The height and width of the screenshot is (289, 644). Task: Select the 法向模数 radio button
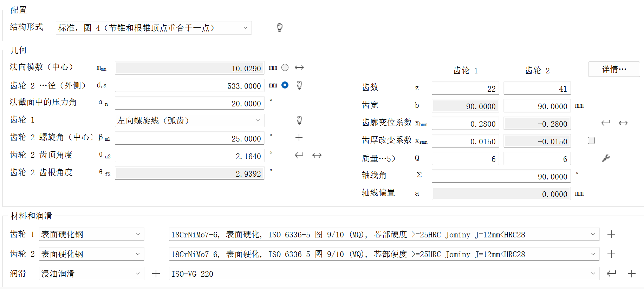click(x=285, y=67)
